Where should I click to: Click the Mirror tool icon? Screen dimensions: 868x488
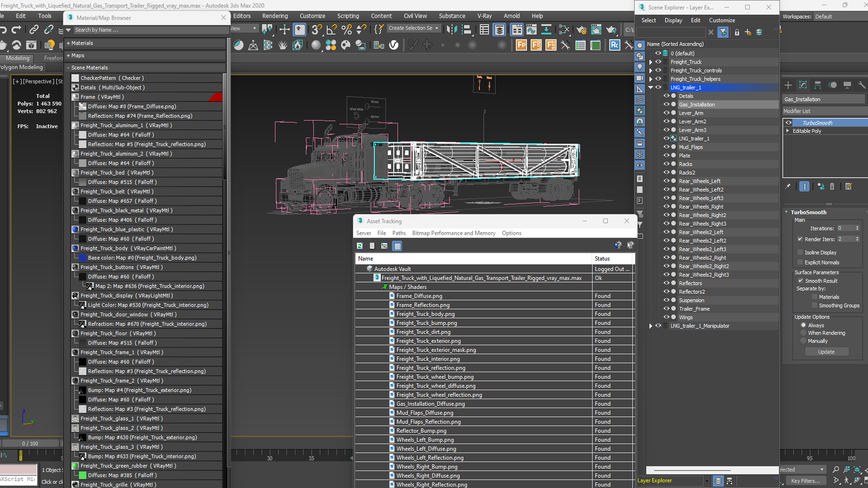(x=452, y=30)
